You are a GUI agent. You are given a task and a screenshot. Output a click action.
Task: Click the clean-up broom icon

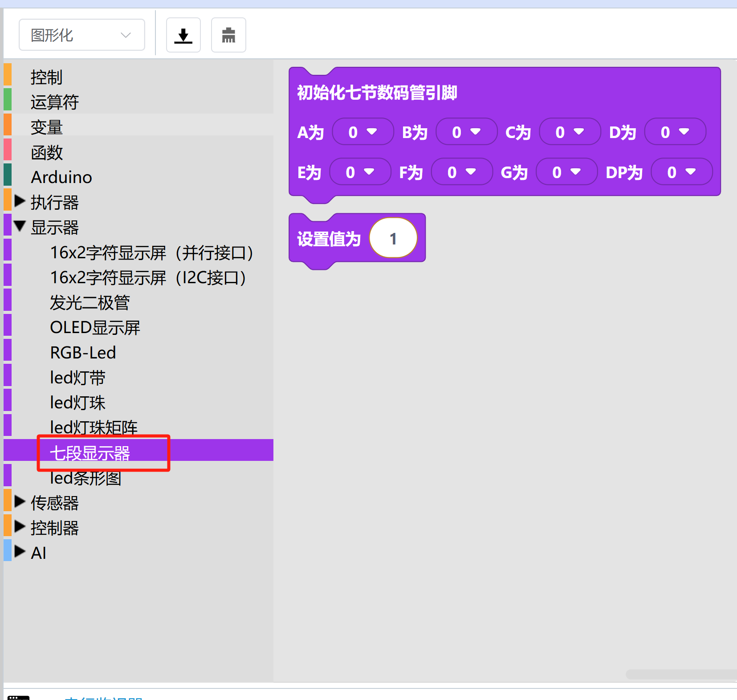(228, 35)
